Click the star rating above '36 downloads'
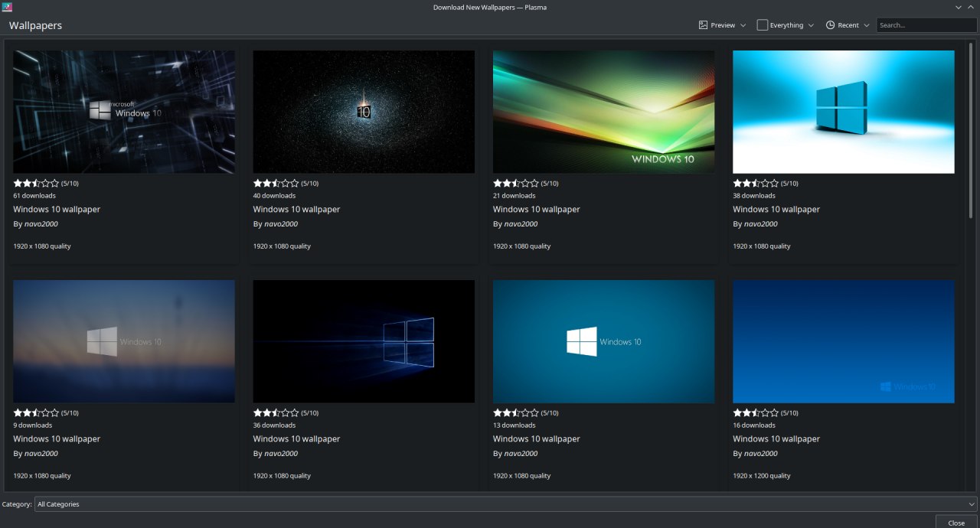This screenshot has width=980, height=528. [x=276, y=412]
